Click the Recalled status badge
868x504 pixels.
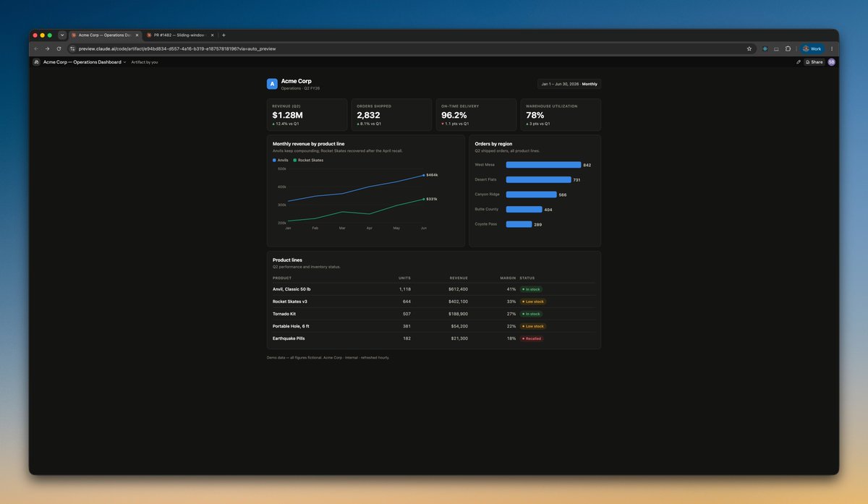(x=532, y=338)
